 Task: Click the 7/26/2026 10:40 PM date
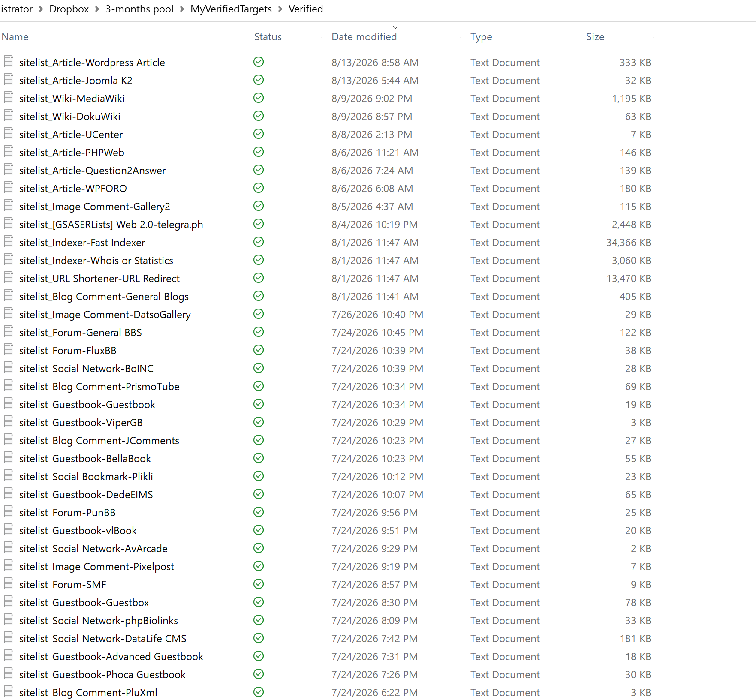(x=377, y=314)
